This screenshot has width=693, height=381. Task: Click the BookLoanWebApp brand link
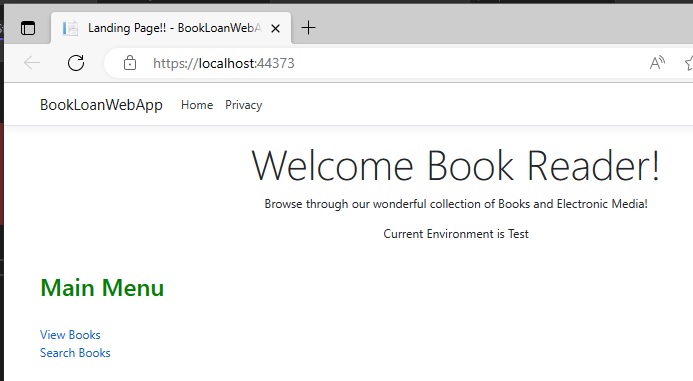pos(101,105)
